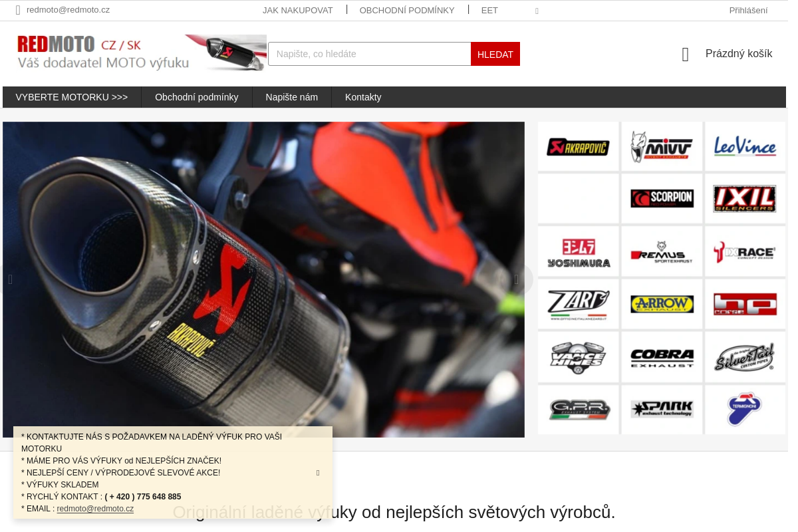Click the Scorpion exhausts logo

click(x=662, y=198)
